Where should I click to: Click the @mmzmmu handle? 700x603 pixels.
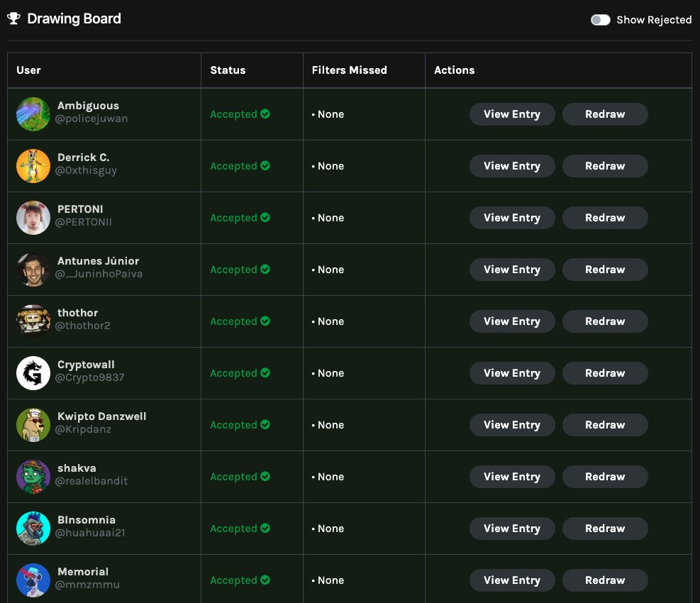pos(87,585)
